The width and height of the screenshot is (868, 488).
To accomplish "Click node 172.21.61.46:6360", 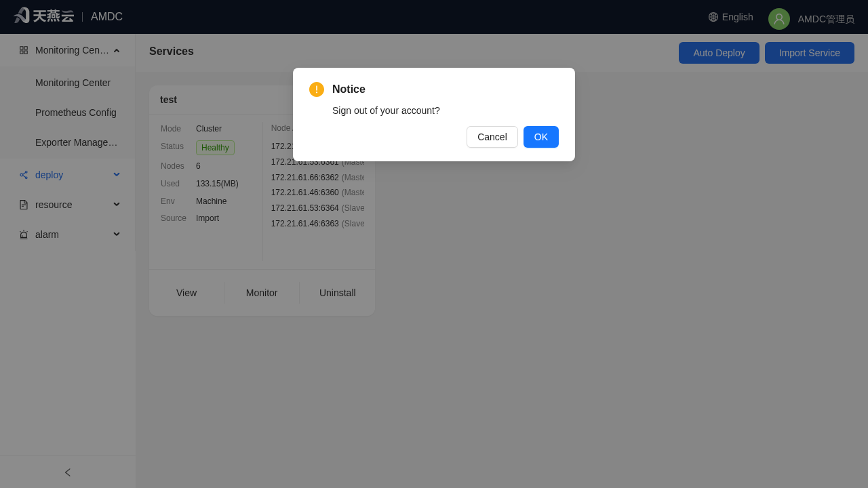I will (x=305, y=192).
